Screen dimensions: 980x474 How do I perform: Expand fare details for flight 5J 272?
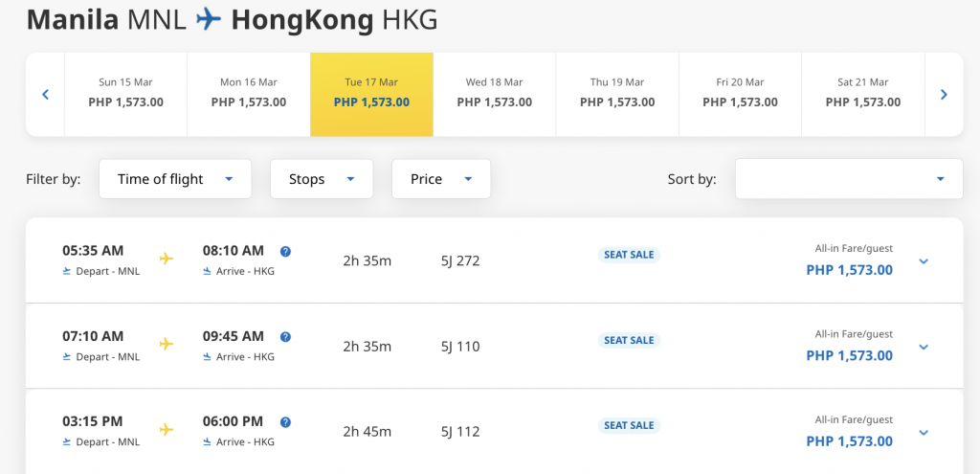[x=924, y=261]
